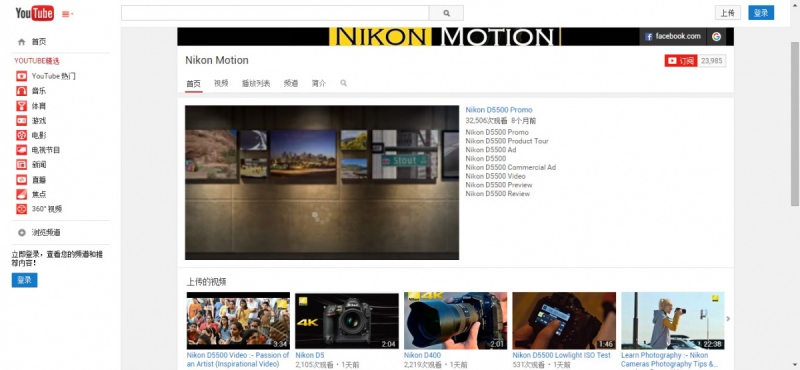
Task: Open the 游戏 gaming icon
Action: click(21, 120)
